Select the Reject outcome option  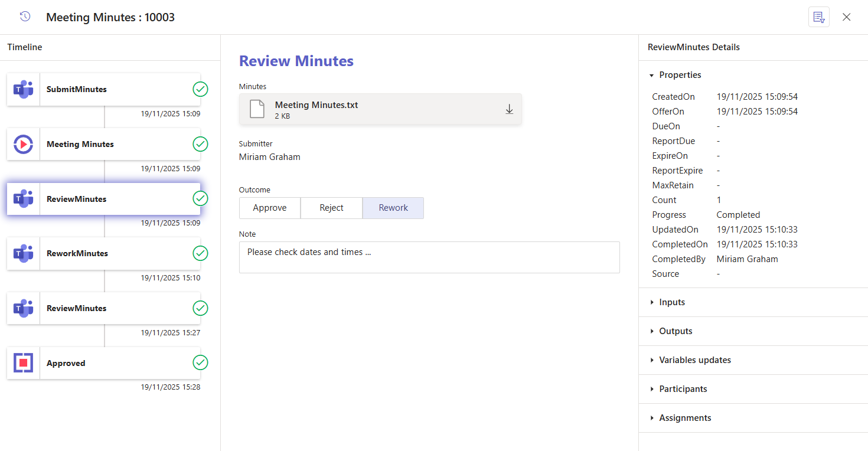click(x=331, y=208)
